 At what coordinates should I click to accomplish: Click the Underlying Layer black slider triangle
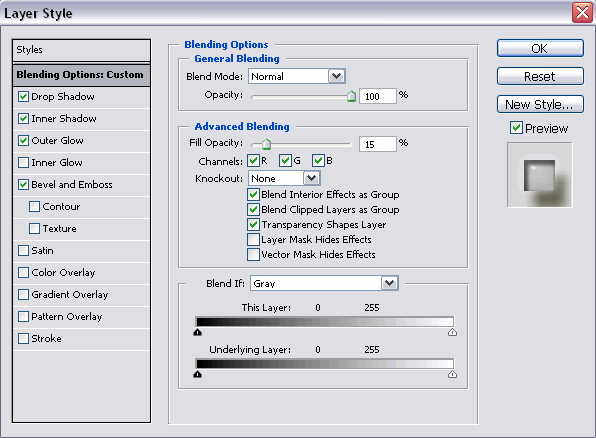click(198, 375)
